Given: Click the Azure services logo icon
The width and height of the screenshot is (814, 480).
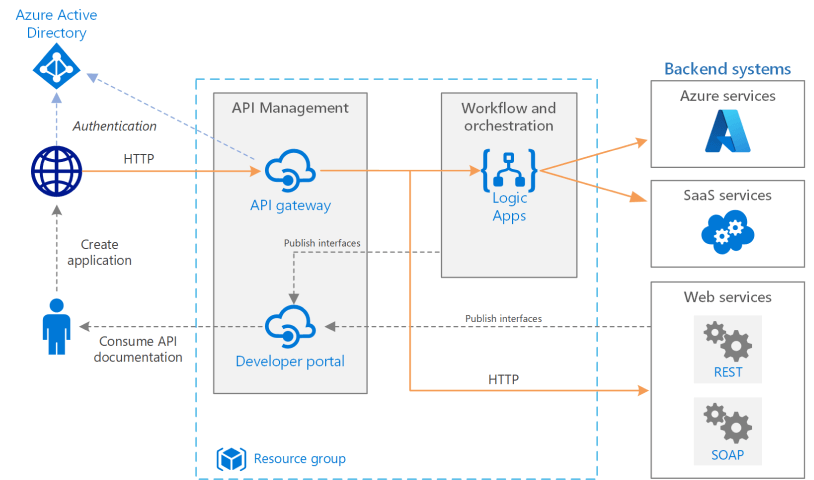Looking at the screenshot, I should pos(727,130).
